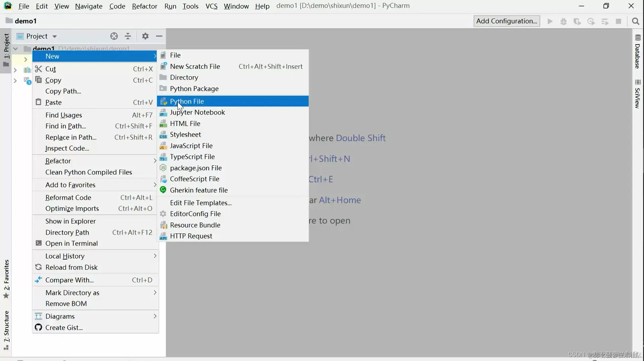Click Remove BOM

tap(95, 304)
